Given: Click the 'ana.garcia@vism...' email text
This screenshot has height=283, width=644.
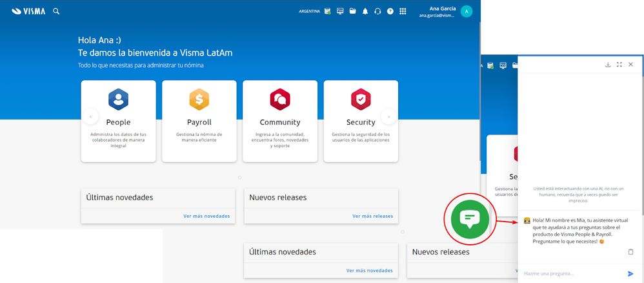Looking at the screenshot, I should click(x=437, y=16).
